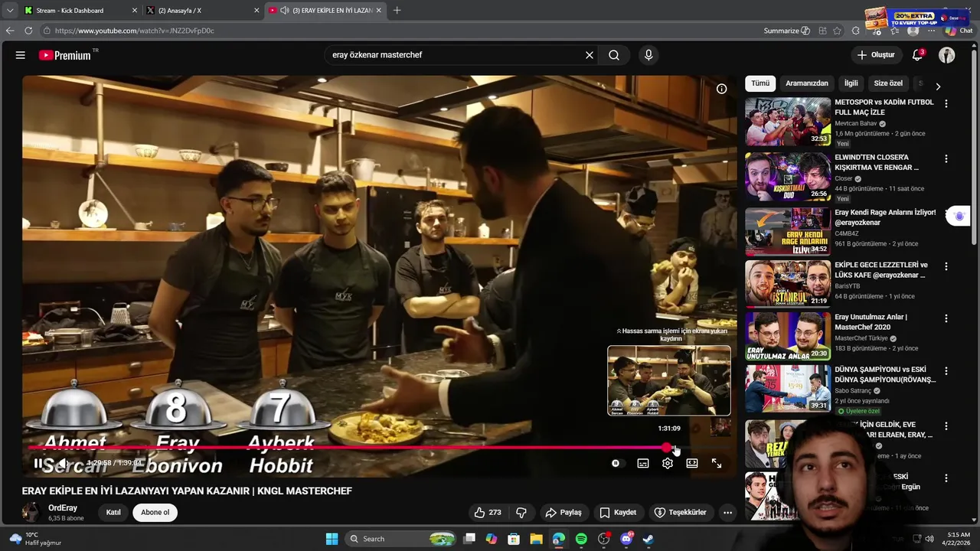The image size is (980, 551).
Task: Clear the search query with the X
Action: point(590,55)
